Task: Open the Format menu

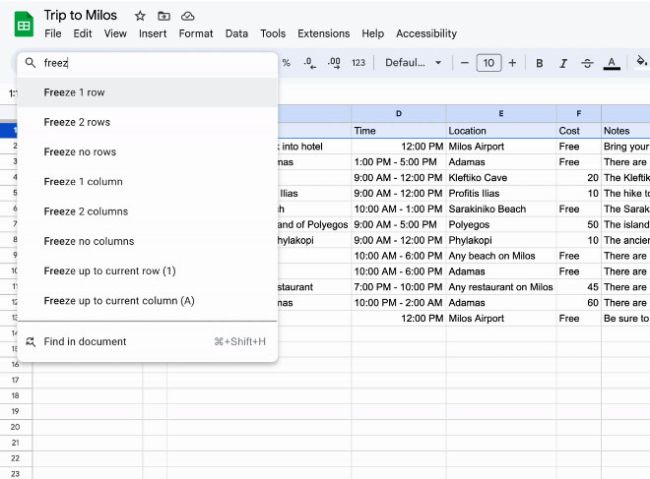Action: coord(196,34)
